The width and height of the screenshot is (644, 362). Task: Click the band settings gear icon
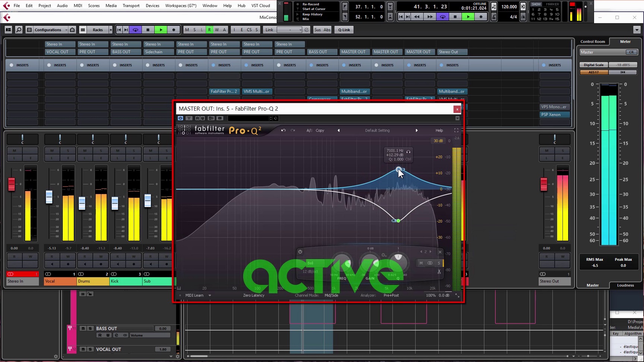(383, 255)
